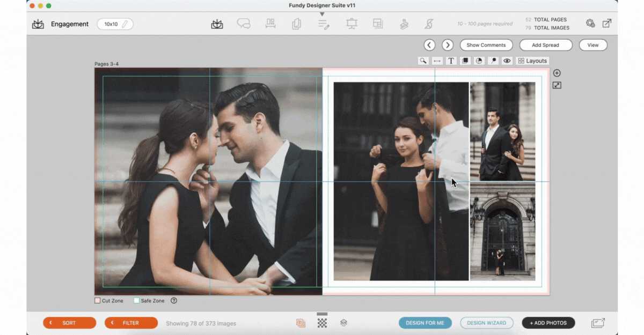Edit the 10x10 album size field
Screen dimensions: 644x335
pos(115,24)
